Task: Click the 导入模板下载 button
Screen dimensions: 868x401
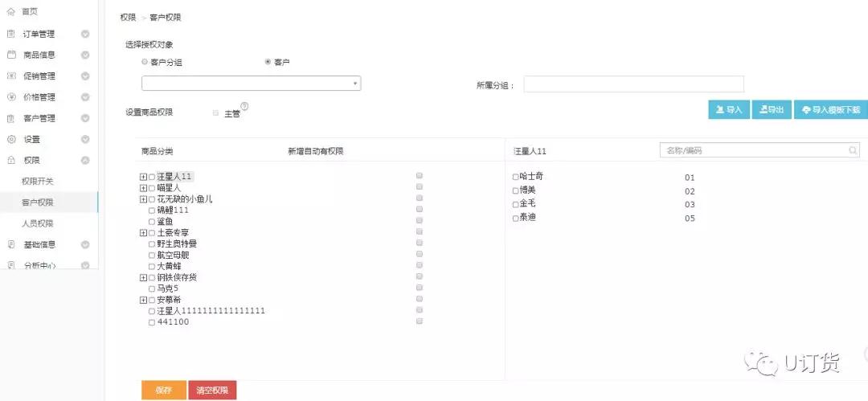Action: coord(831,109)
